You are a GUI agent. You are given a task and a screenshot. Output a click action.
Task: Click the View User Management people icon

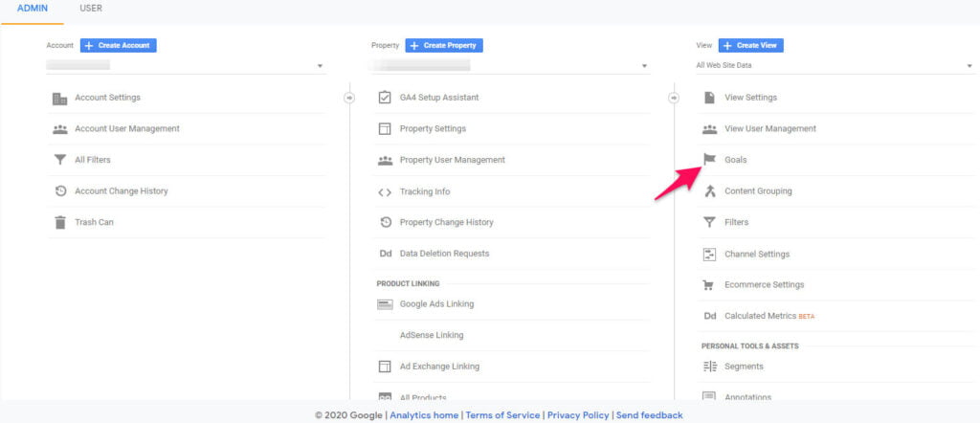coord(709,129)
